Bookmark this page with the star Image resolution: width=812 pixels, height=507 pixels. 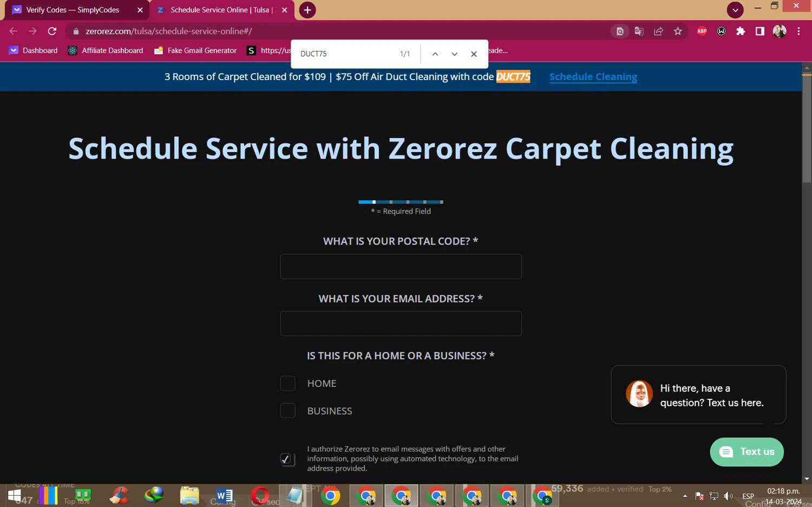click(678, 31)
